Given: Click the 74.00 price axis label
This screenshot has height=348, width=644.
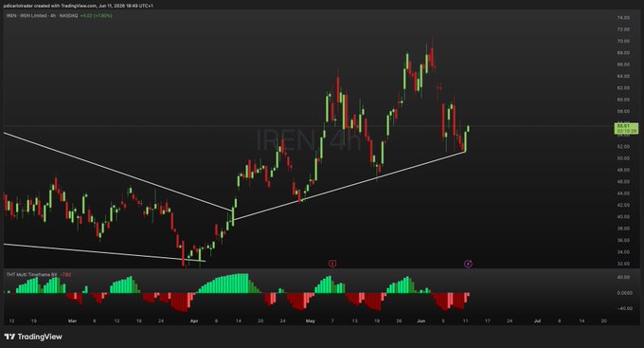Looking at the screenshot, I should (x=623, y=18).
